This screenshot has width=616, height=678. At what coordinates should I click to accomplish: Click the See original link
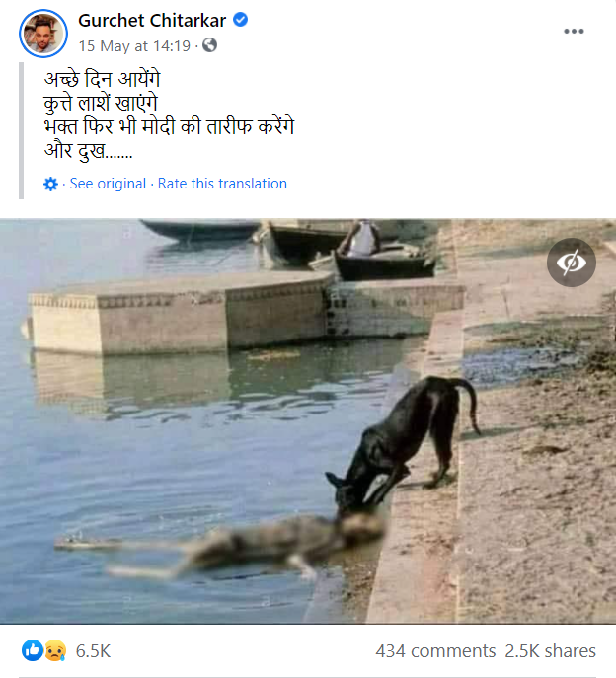(108, 184)
